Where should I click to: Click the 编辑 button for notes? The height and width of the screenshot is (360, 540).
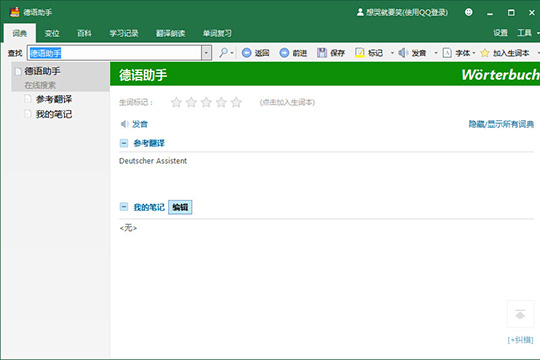[180, 207]
